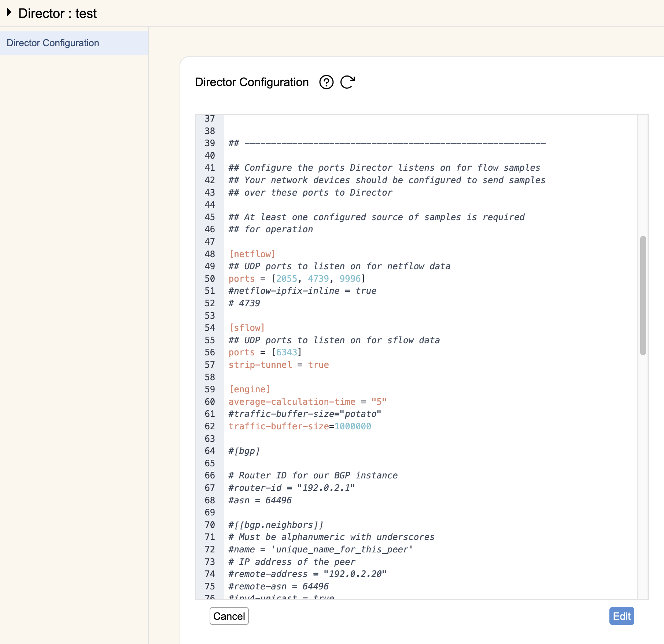Click the #remote-asn = 64496 line
Viewport: 664px width, 644px height.
pos(278,586)
